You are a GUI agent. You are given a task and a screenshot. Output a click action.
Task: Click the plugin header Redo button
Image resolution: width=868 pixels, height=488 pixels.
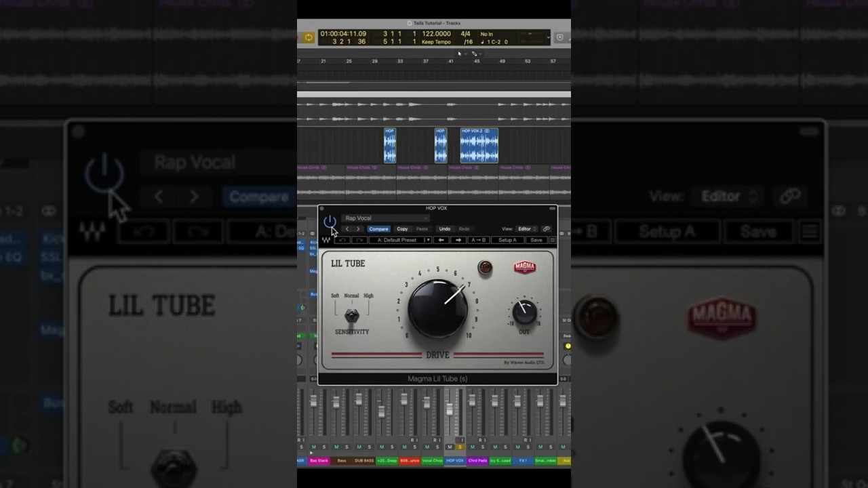click(465, 229)
